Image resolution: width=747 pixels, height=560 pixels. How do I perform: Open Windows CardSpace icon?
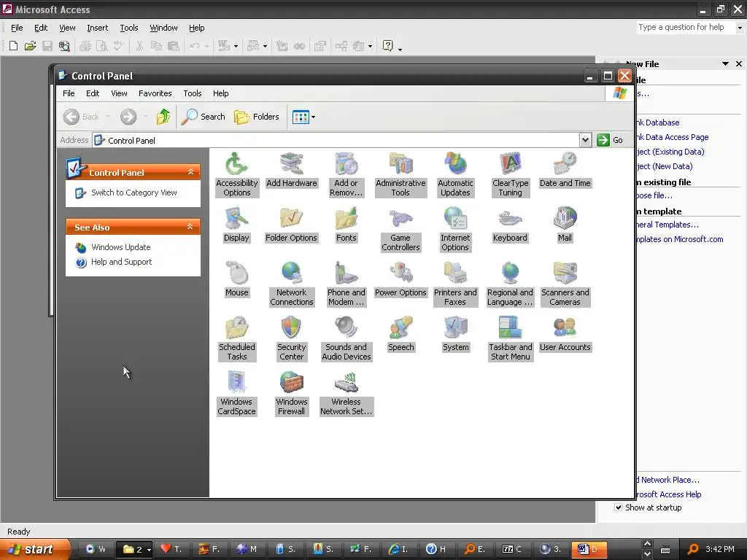[237, 393]
